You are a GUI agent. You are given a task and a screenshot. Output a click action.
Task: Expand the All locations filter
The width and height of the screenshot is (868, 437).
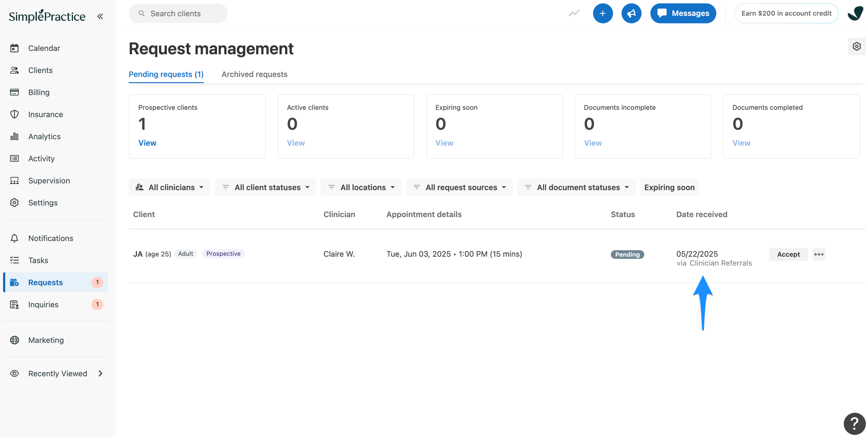point(361,187)
